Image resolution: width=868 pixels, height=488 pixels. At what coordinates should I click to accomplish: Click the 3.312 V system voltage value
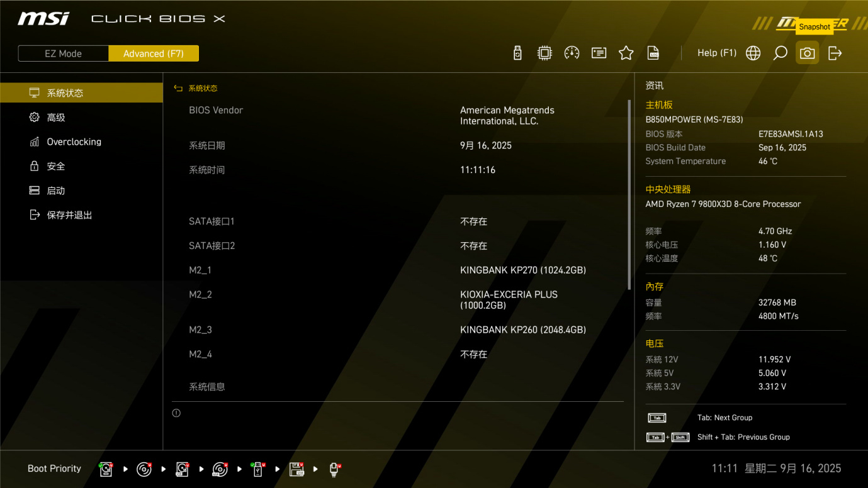coord(772,387)
